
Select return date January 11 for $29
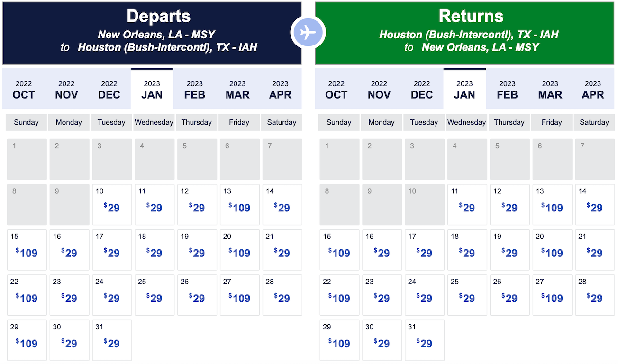pos(467,204)
